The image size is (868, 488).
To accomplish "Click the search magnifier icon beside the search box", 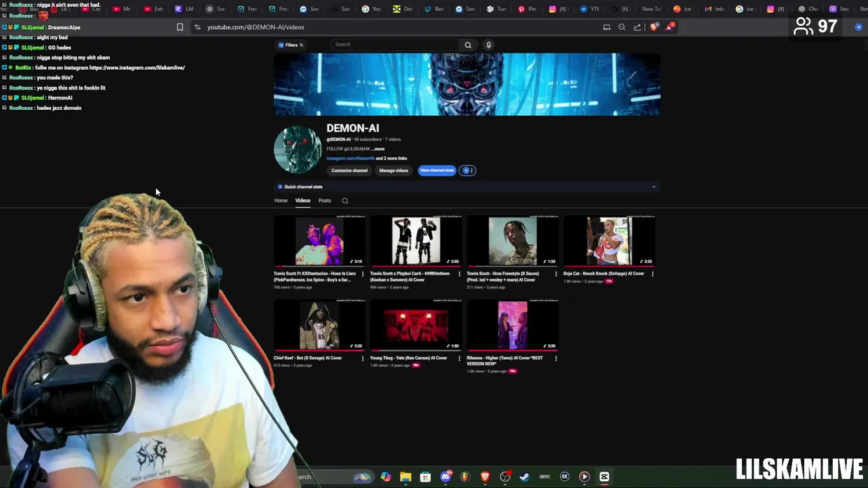I will pos(468,45).
